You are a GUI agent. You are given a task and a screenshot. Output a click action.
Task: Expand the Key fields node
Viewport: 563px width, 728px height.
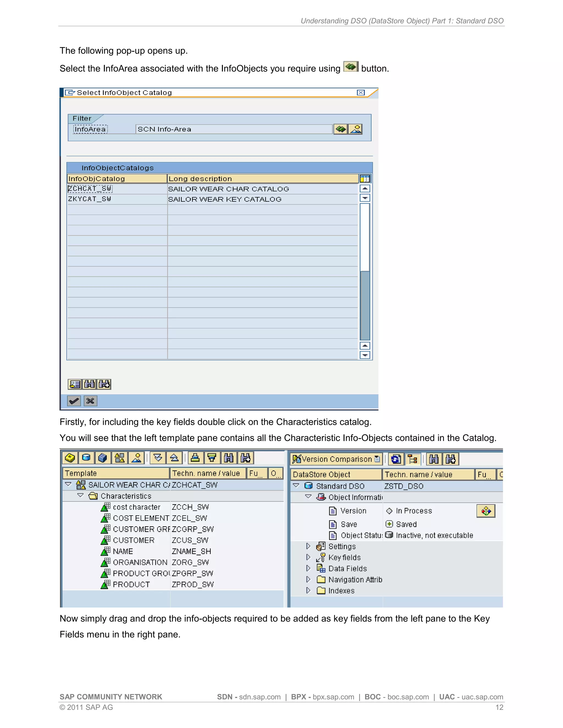[308, 557]
